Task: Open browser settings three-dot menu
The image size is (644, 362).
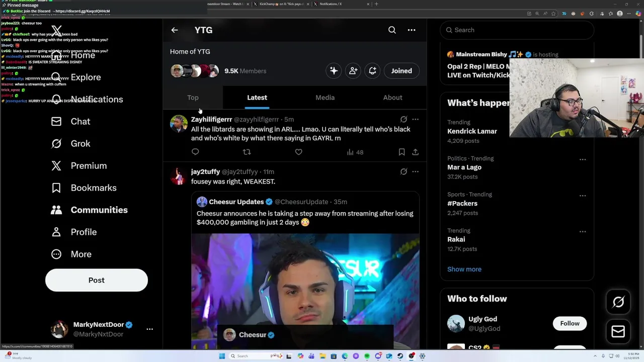Action: [629, 14]
